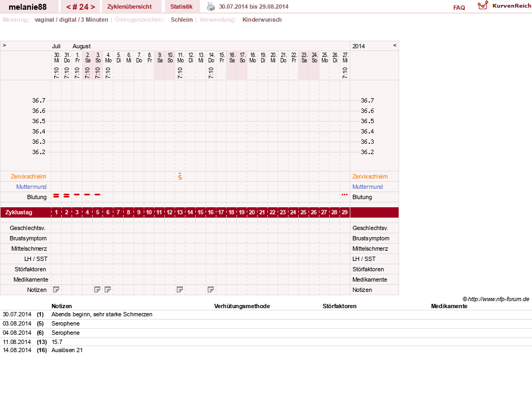
Task: Click bleeding marker on cycle day 3
Action: 76,194
